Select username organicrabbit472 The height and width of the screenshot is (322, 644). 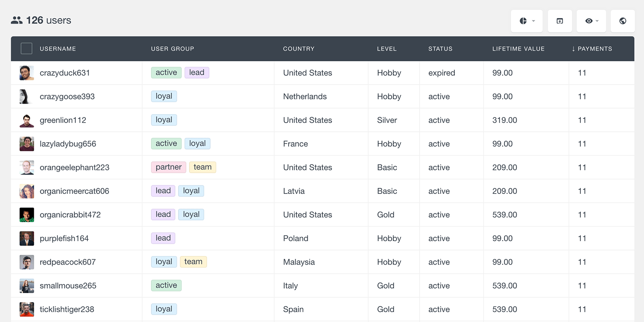pyautogui.click(x=70, y=215)
